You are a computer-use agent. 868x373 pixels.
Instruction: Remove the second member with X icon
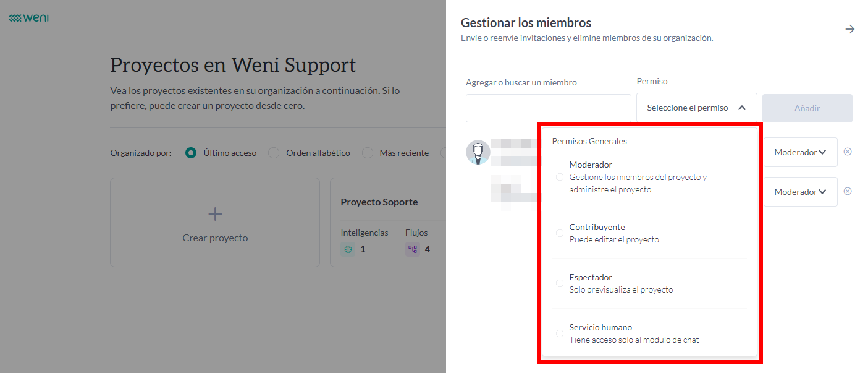pos(848,191)
